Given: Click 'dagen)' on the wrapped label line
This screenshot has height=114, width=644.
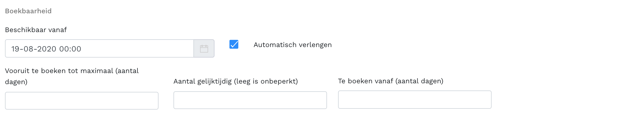Looking at the screenshot, I should click(x=16, y=82).
